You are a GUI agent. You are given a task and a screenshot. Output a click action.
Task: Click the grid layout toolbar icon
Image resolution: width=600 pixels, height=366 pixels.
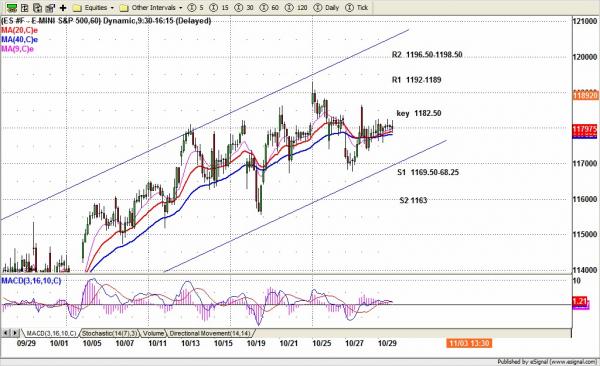[25, 7]
